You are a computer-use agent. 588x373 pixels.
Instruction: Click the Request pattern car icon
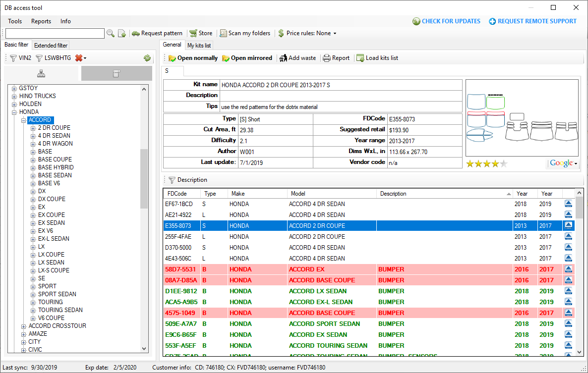click(x=135, y=33)
